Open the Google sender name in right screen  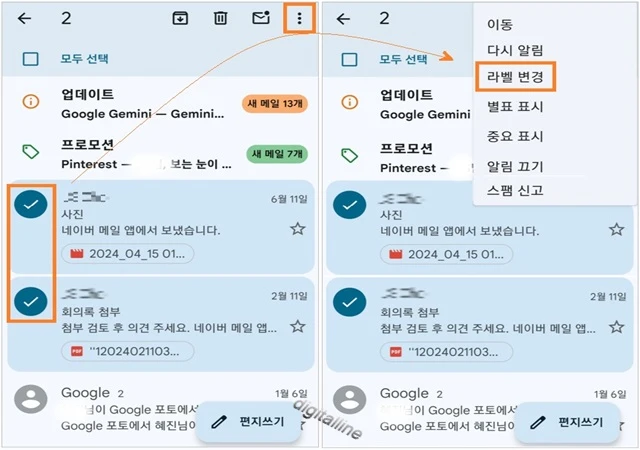point(404,394)
